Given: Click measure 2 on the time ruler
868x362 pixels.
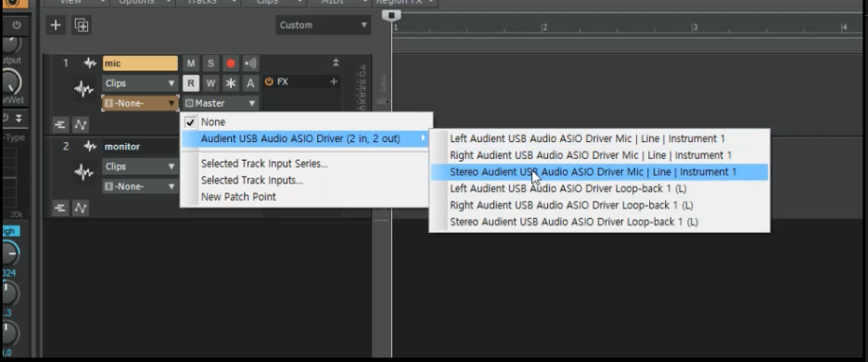Looking at the screenshot, I should (x=544, y=27).
